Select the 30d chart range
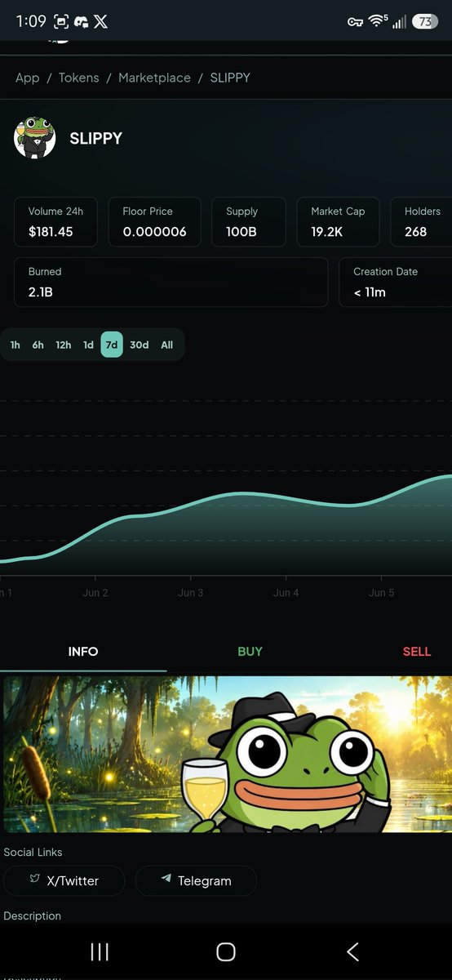The width and height of the screenshot is (452, 980). 140,345
